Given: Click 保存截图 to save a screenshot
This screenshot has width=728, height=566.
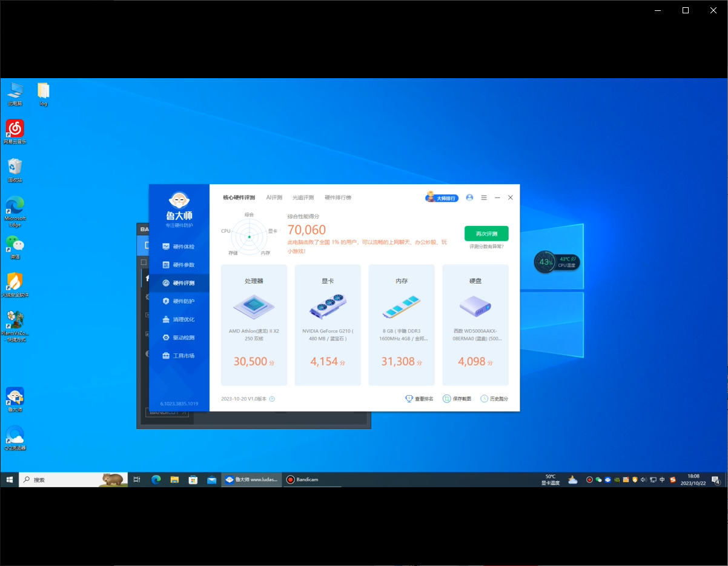Looking at the screenshot, I should [457, 399].
